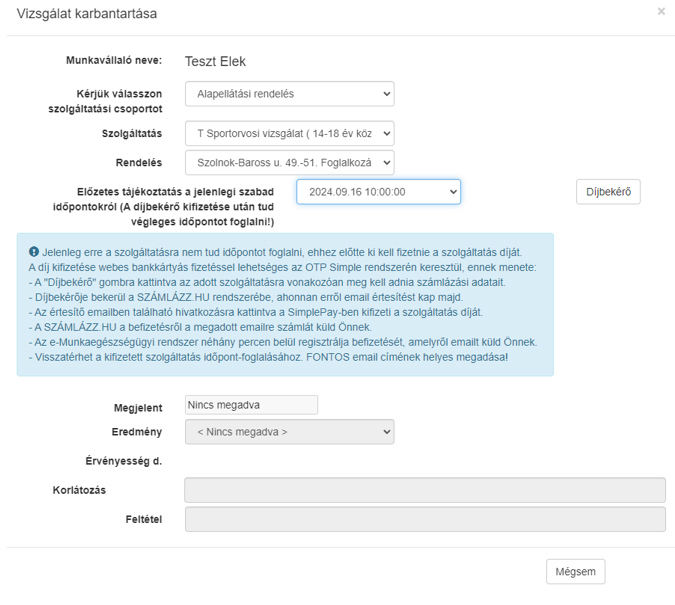675x605 pixels.
Task: Open the Rendelés Szolnok-Baross dropdown
Action: 290,163
